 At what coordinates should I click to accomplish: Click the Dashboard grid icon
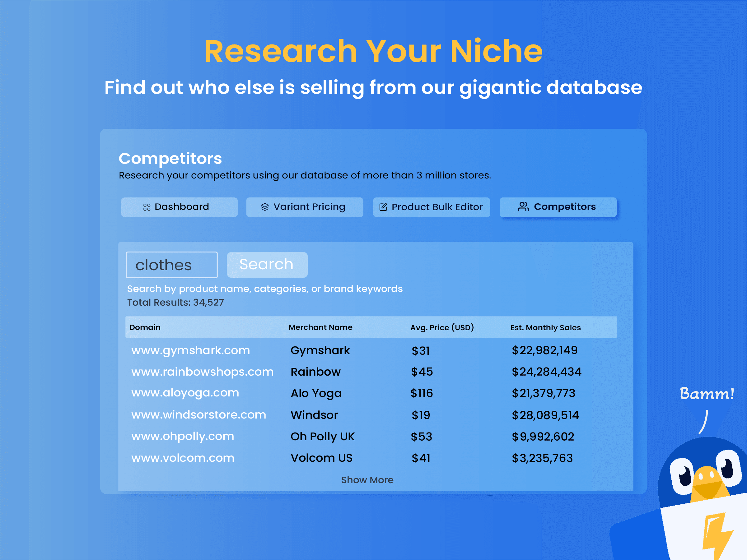(147, 207)
